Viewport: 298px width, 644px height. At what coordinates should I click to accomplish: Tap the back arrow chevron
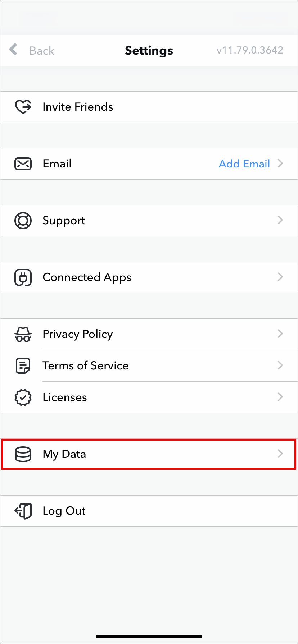(x=13, y=50)
